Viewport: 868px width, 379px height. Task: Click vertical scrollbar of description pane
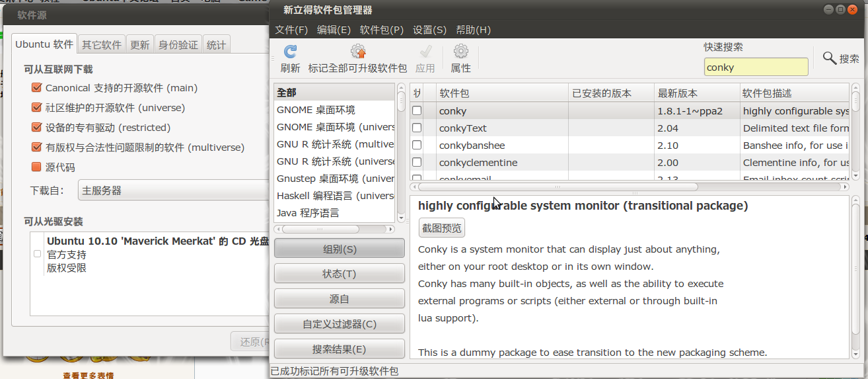click(x=856, y=278)
